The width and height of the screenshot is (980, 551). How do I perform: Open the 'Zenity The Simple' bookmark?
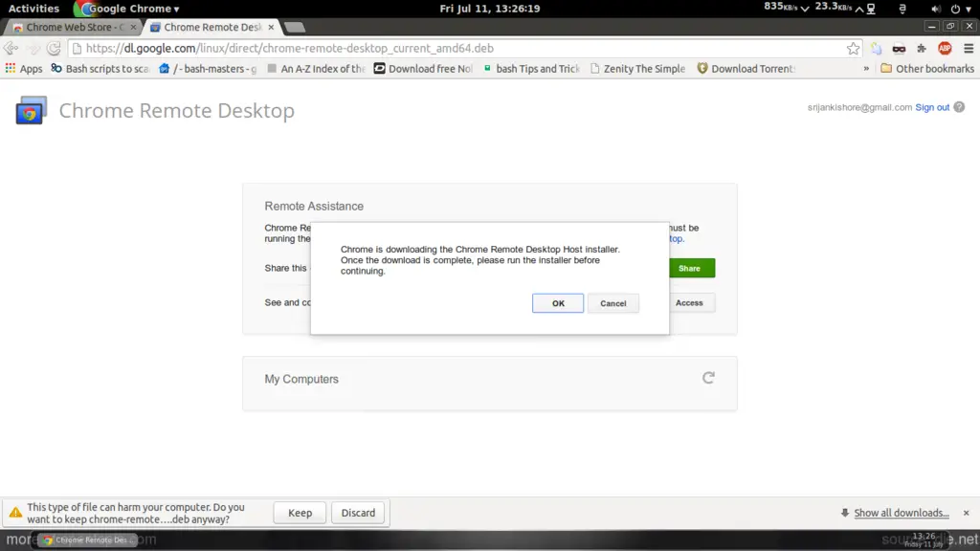(638, 69)
